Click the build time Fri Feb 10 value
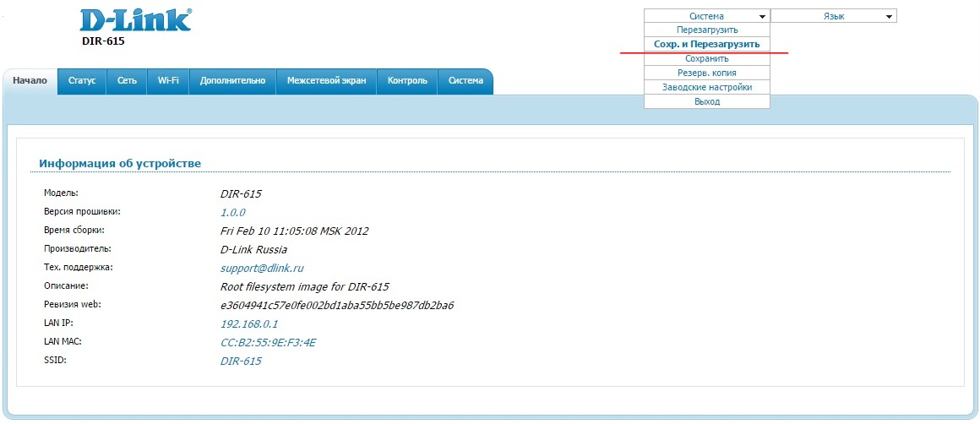 (294, 231)
